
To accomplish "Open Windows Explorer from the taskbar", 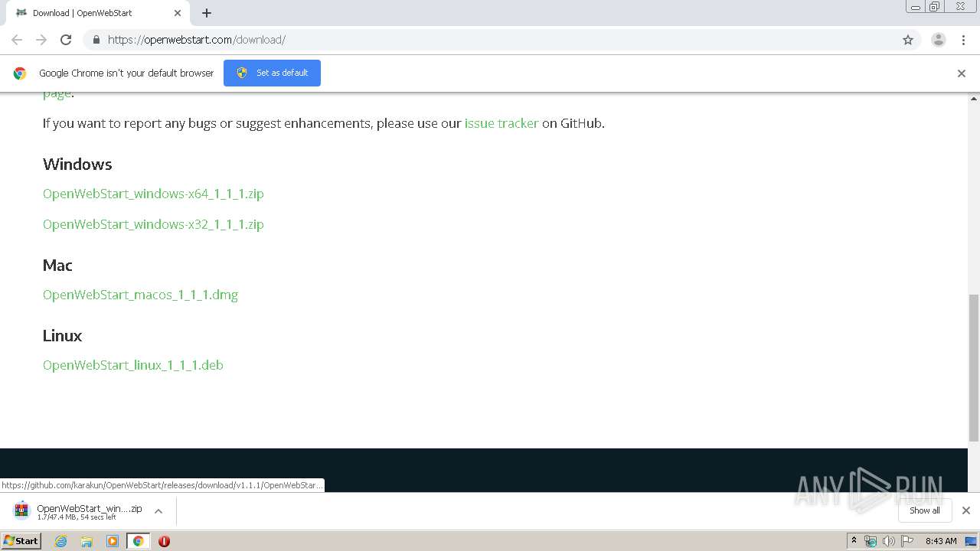I will tap(87, 541).
